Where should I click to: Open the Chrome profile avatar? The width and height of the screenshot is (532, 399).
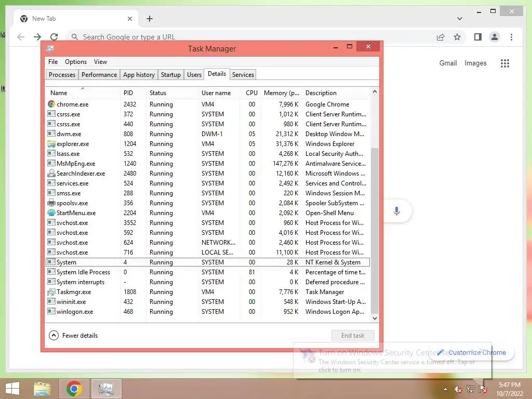coord(495,37)
